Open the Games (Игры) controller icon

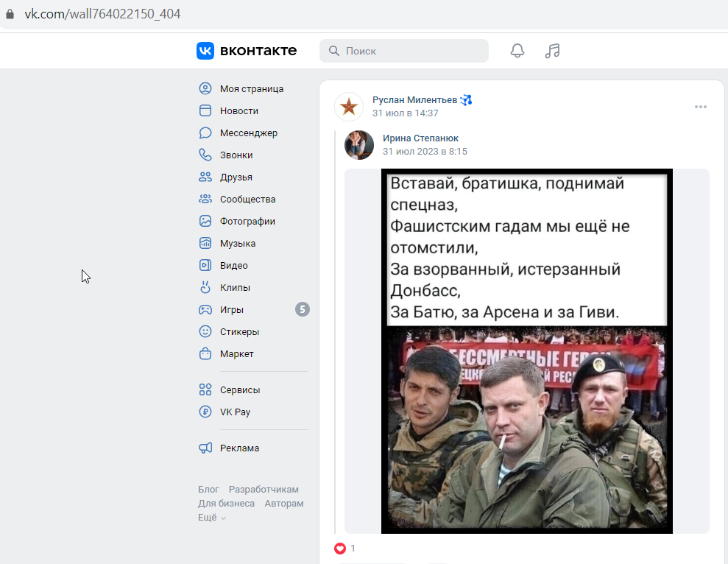point(205,309)
